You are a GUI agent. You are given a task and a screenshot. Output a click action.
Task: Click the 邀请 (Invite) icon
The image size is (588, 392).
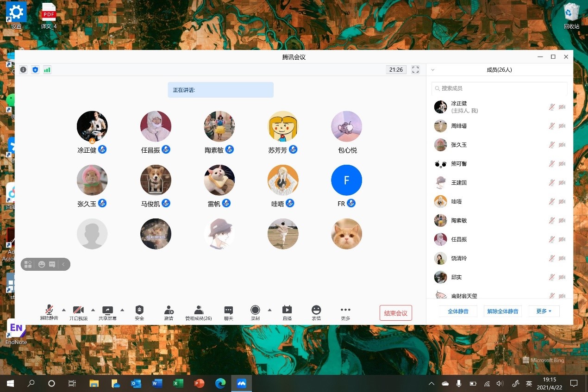click(169, 311)
